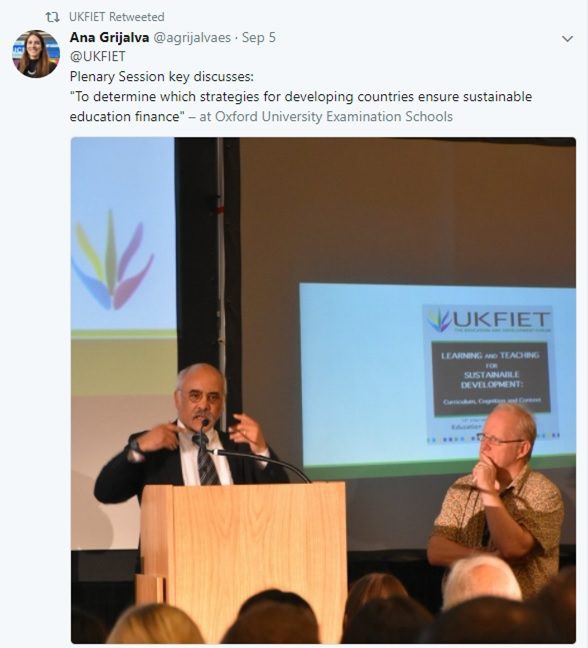The width and height of the screenshot is (588, 648).
Task: Open Ana Grijalva's profile picture
Action: pos(36,54)
